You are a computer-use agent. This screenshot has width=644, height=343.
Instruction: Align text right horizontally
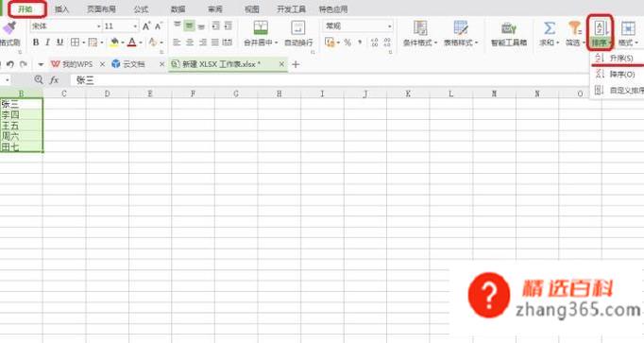click(202, 43)
